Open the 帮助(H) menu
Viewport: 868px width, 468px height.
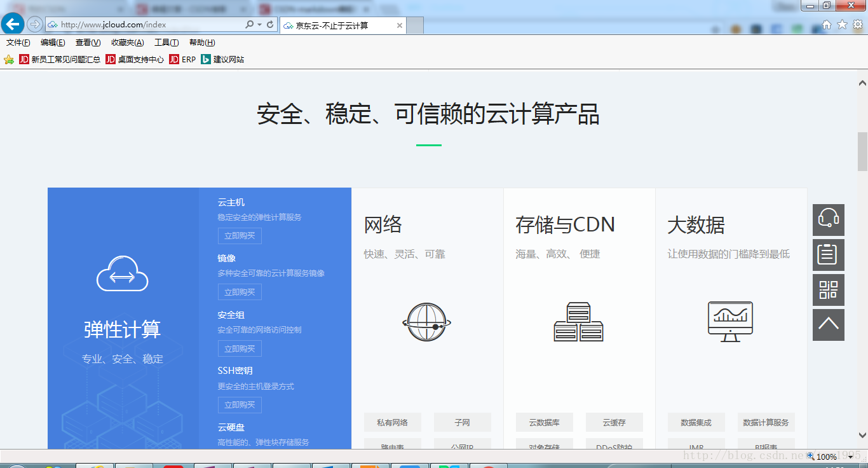tap(202, 43)
